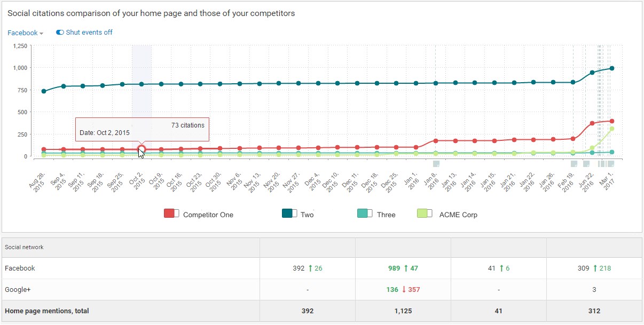Toggle the Two legend series

click(x=289, y=214)
